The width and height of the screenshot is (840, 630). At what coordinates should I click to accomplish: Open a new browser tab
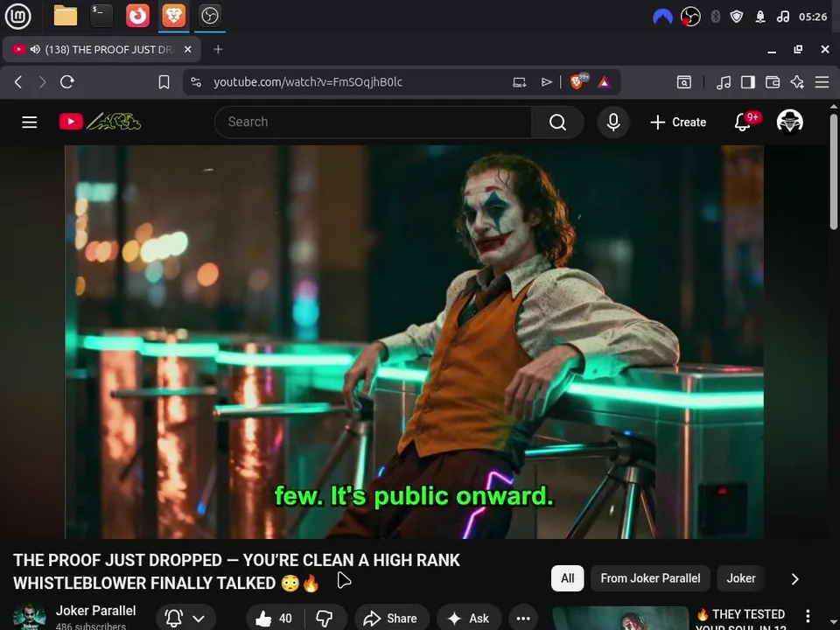click(218, 49)
